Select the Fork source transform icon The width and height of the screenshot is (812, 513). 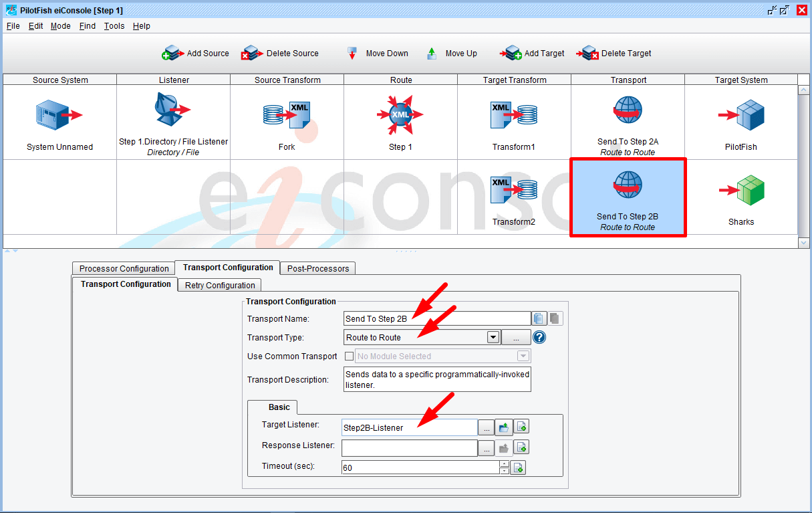tap(287, 115)
